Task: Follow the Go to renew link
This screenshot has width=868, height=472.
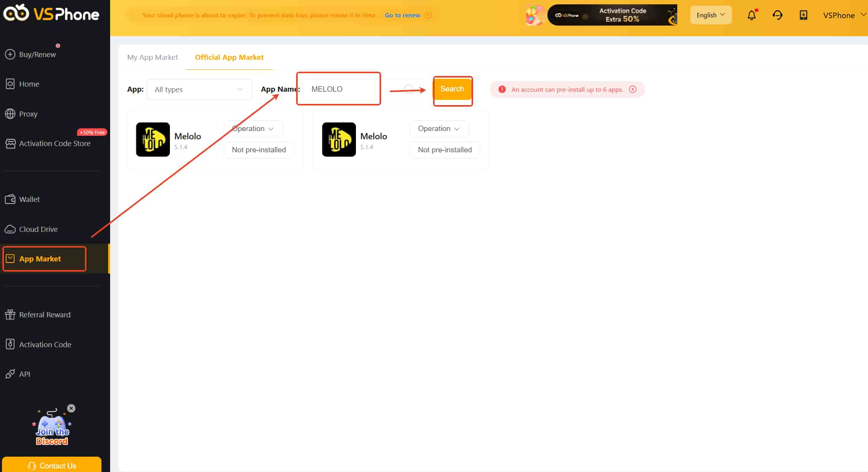Action: click(x=402, y=15)
